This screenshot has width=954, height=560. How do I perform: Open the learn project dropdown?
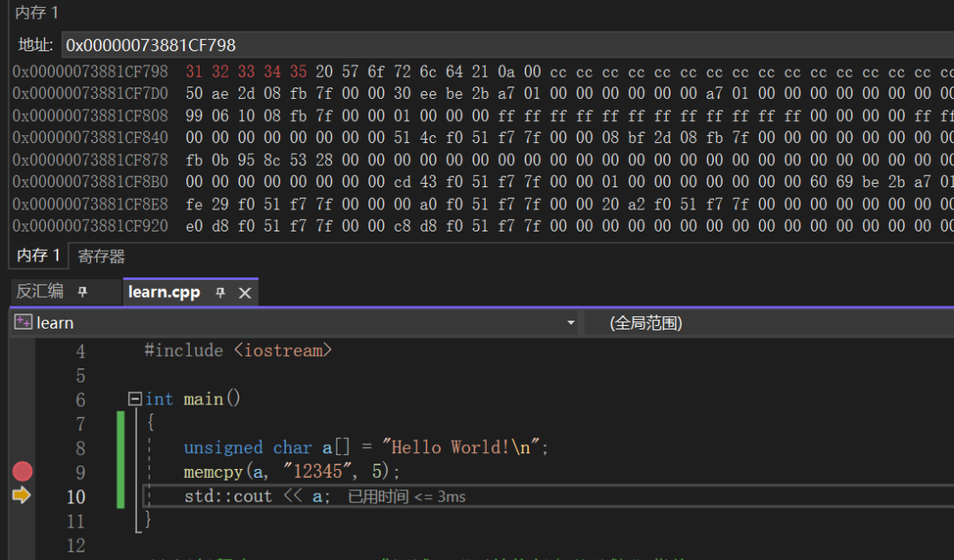click(x=571, y=323)
